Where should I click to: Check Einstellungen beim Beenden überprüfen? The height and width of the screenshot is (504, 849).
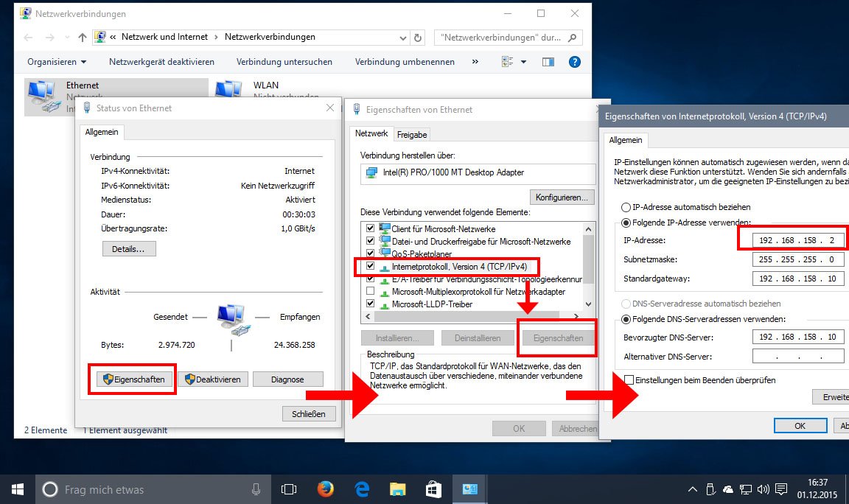(x=629, y=380)
